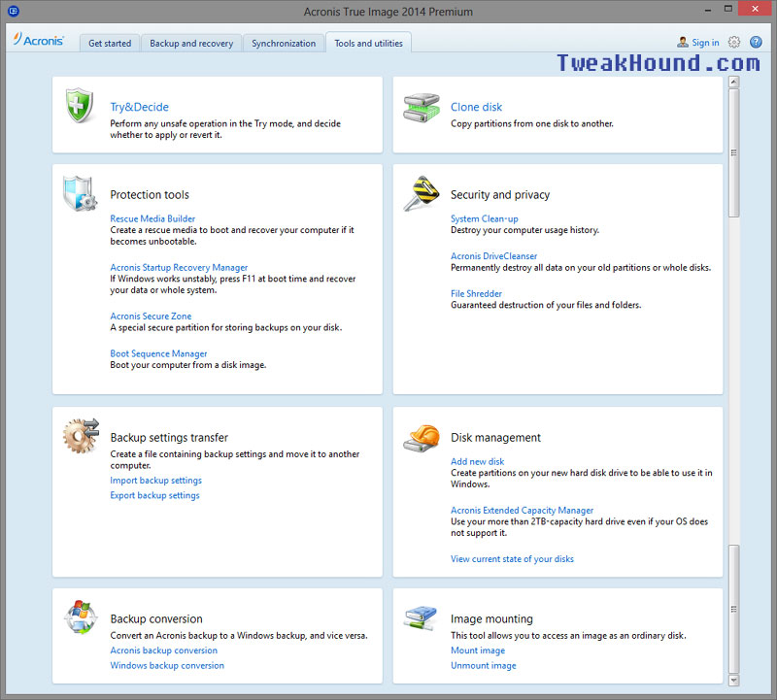This screenshot has height=700, width=777.
Task: Open the Backup and recovery tab
Action: (x=191, y=43)
